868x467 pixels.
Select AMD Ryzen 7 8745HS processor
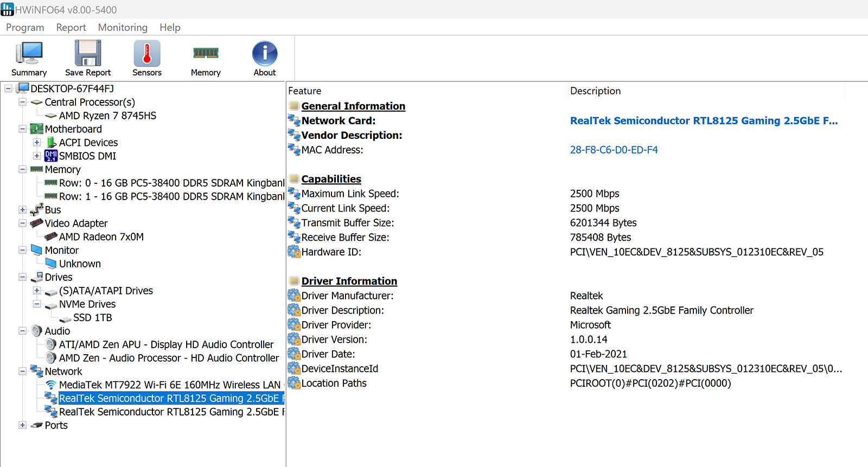click(107, 116)
